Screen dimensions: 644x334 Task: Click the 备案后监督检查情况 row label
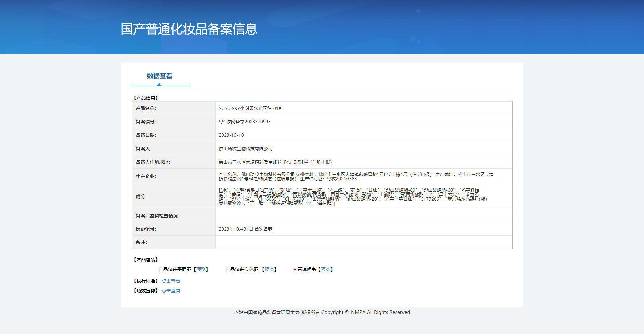[x=158, y=216]
